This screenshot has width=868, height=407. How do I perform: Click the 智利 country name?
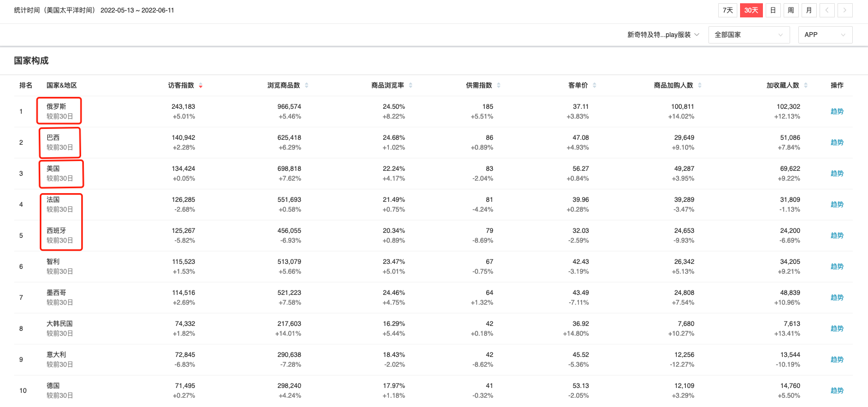pos(53,262)
